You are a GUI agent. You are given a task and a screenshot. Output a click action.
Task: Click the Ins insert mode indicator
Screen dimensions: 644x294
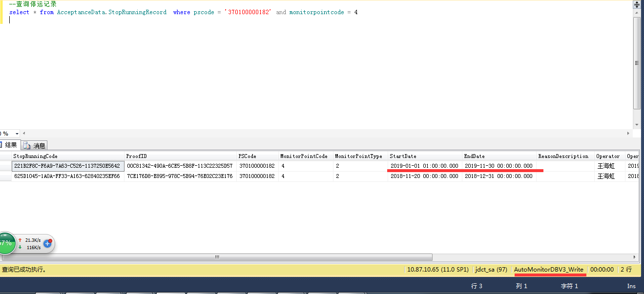coord(631,286)
